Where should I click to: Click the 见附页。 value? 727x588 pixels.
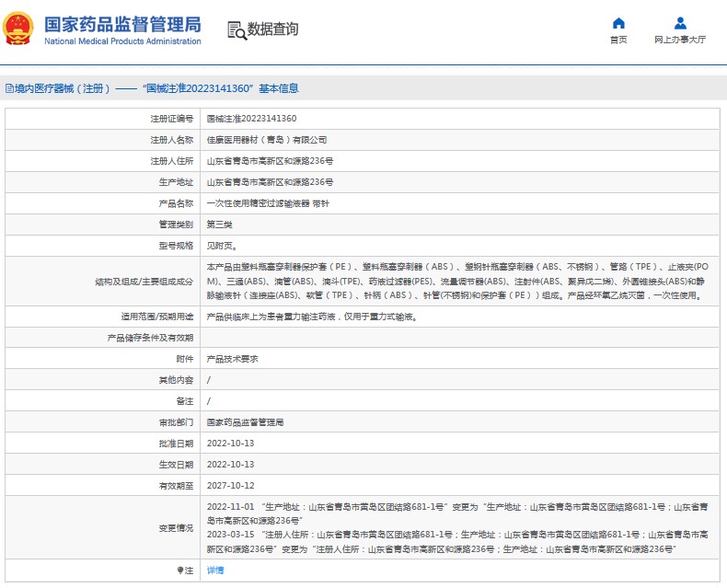(222, 246)
